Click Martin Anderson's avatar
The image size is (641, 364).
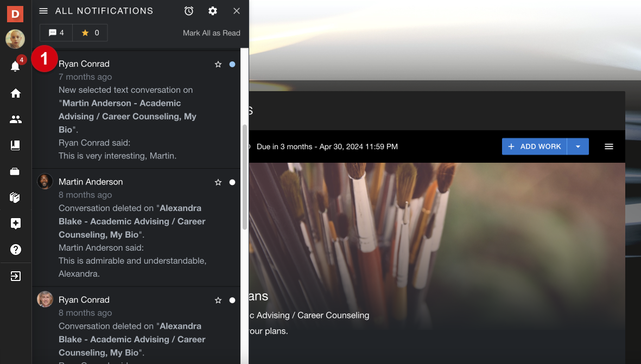45,181
